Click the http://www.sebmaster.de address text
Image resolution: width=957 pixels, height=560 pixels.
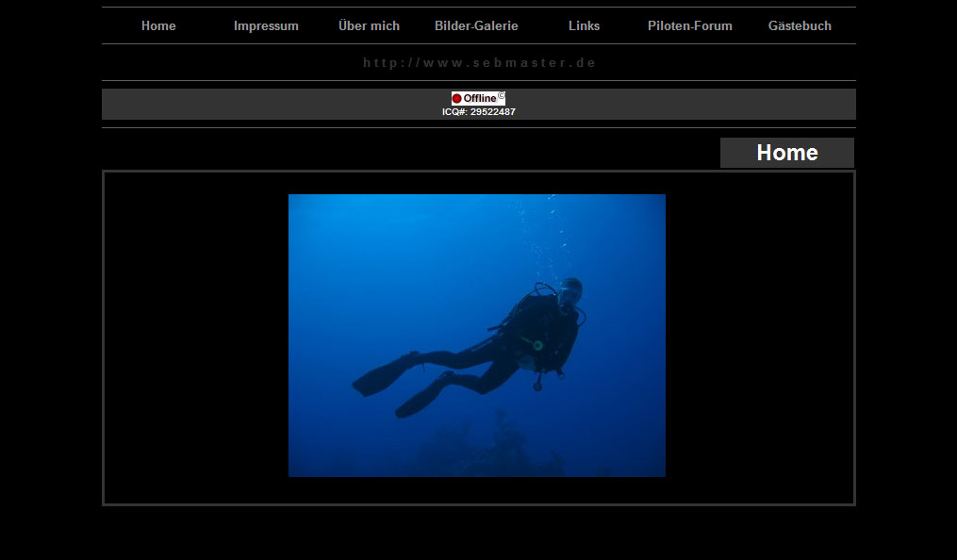[479, 63]
